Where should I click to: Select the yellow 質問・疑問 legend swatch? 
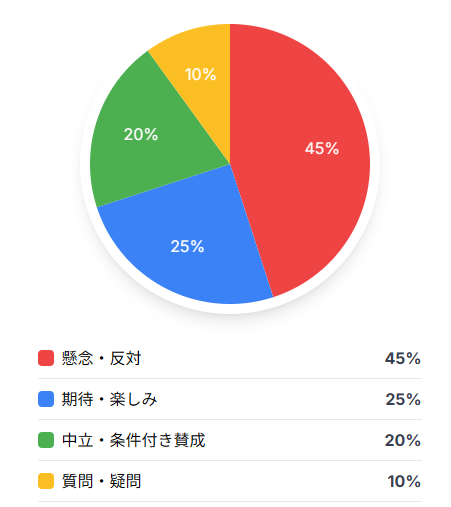click(46, 481)
